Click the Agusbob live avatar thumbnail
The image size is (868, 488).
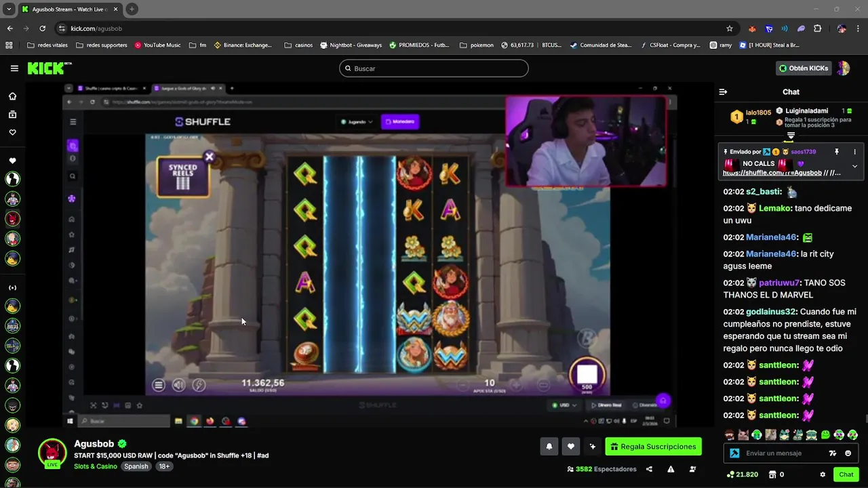(x=52, y=453)
